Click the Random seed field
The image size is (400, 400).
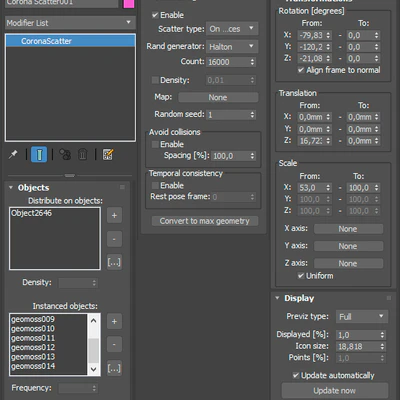pyautogui.click(x=228, y=115)
